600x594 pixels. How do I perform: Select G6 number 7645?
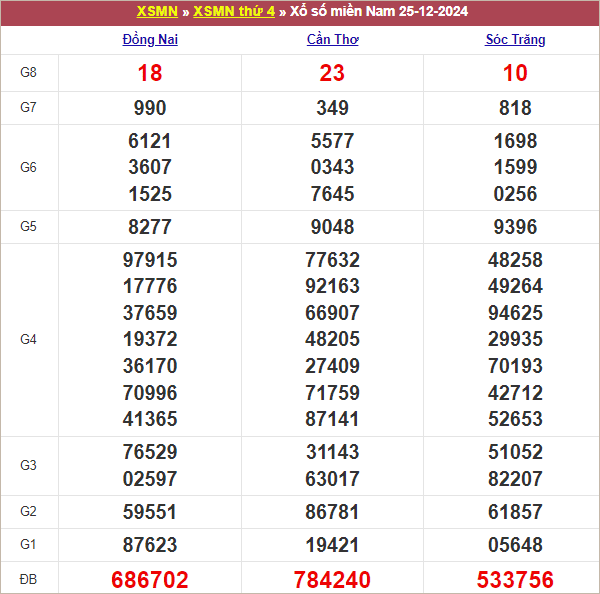coord(333,194)
